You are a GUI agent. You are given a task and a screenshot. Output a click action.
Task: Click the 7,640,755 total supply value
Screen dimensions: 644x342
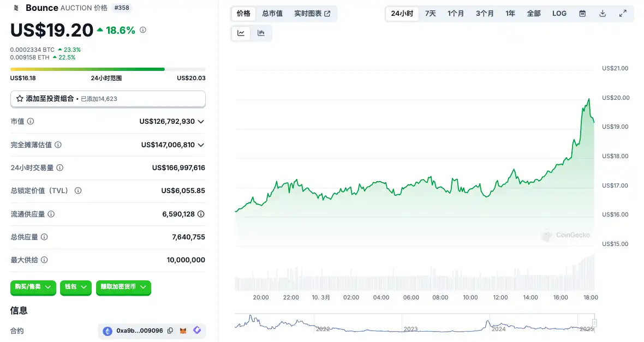click(x=188, y=237)
